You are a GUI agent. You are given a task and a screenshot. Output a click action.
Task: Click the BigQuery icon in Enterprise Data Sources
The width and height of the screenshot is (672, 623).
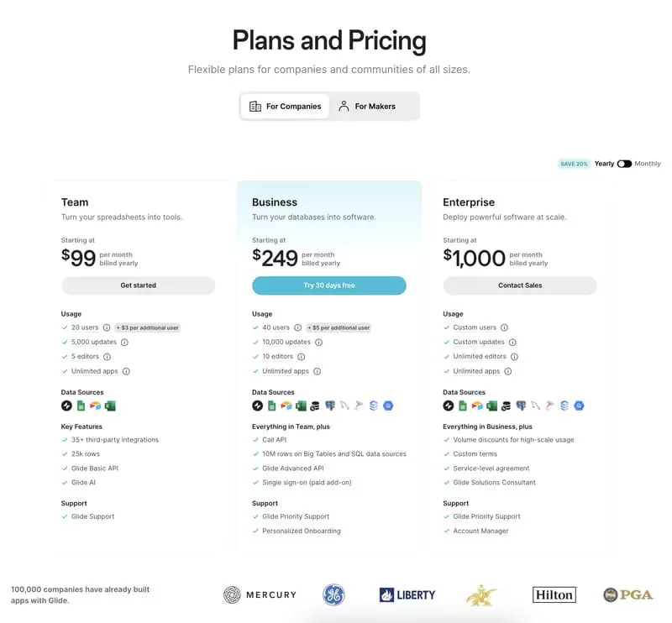[579, 406]
